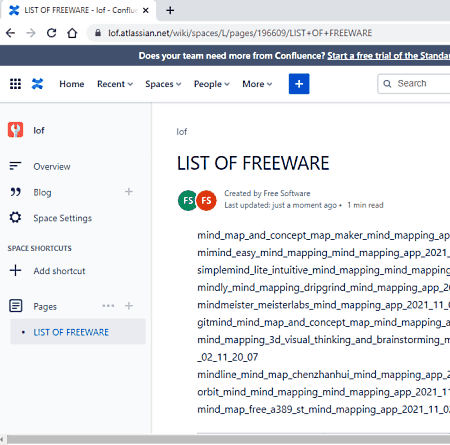Click the SPACE SHORTCUTS heading
Image resolution: width=450 pixels, height=445 pixels.
click(x=40, y=248)
